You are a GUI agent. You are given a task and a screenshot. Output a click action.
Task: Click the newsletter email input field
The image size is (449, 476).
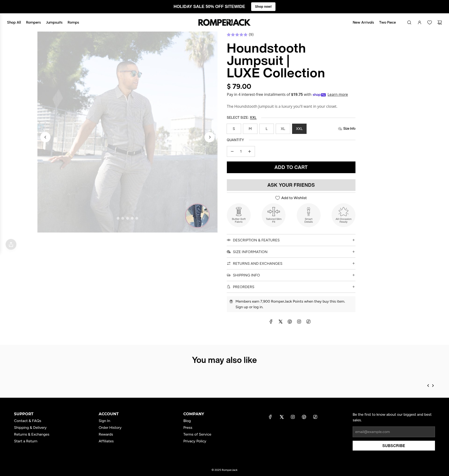[394, 432]
